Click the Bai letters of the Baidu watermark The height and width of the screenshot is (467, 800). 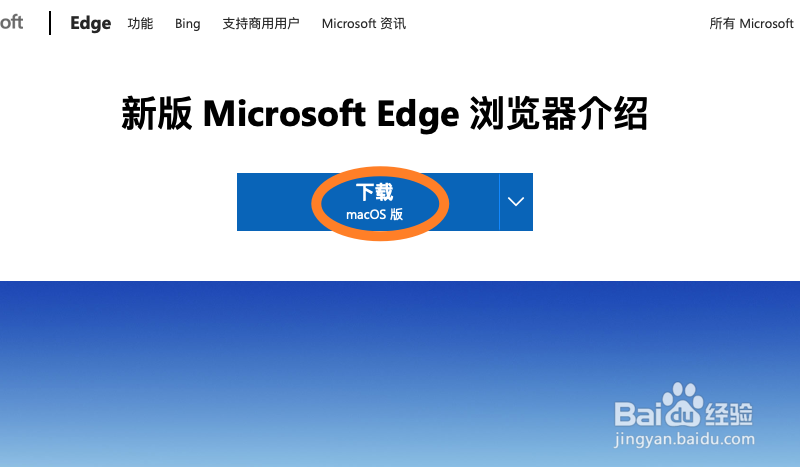tap(638, 414)
